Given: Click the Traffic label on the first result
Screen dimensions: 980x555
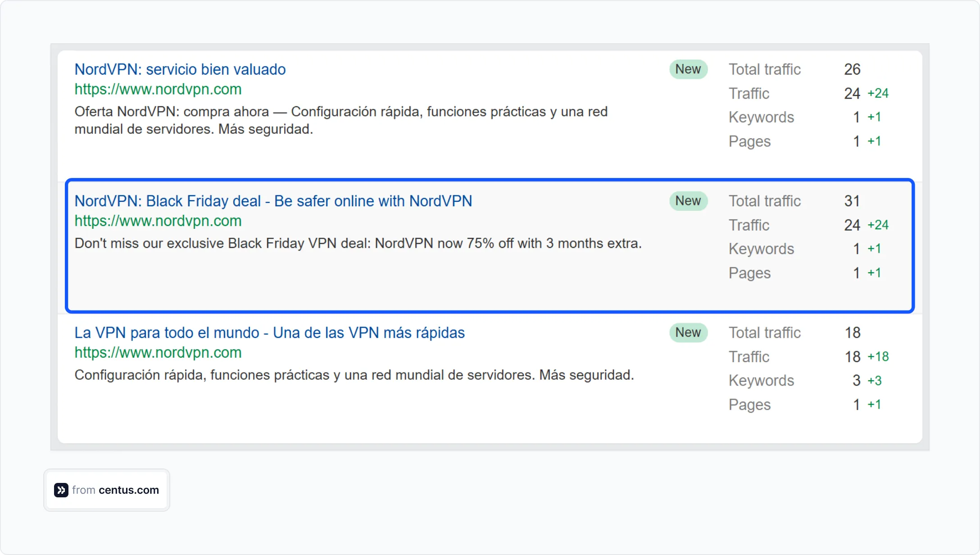Looking at the screenshot, I should click(749, 93).
